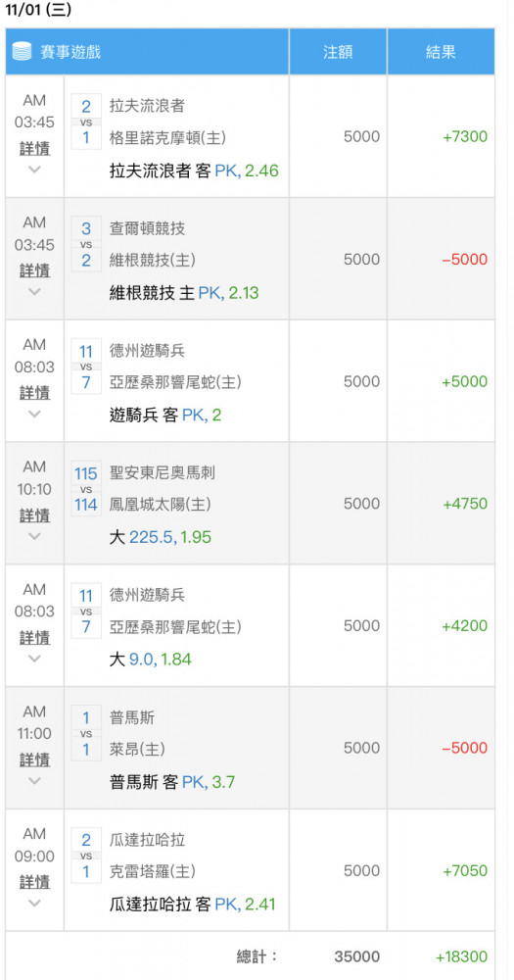
Task: Open 詳情 for the 查爾頓競技 match
Action: coord(35,270)
